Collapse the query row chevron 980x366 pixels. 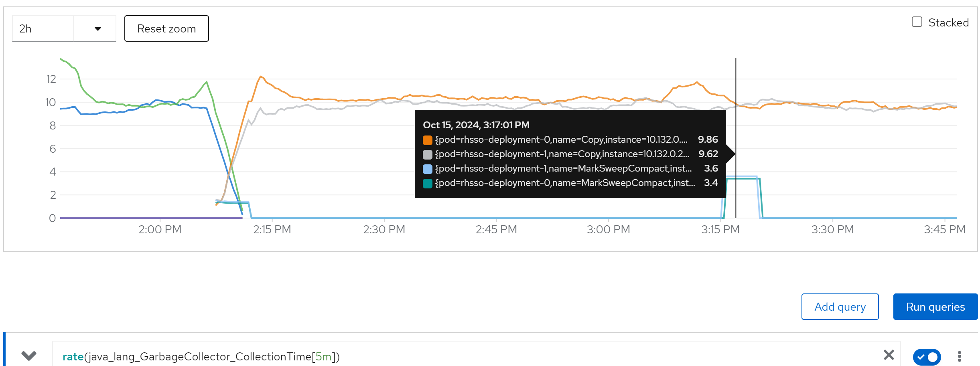click(x=29, y=356)
